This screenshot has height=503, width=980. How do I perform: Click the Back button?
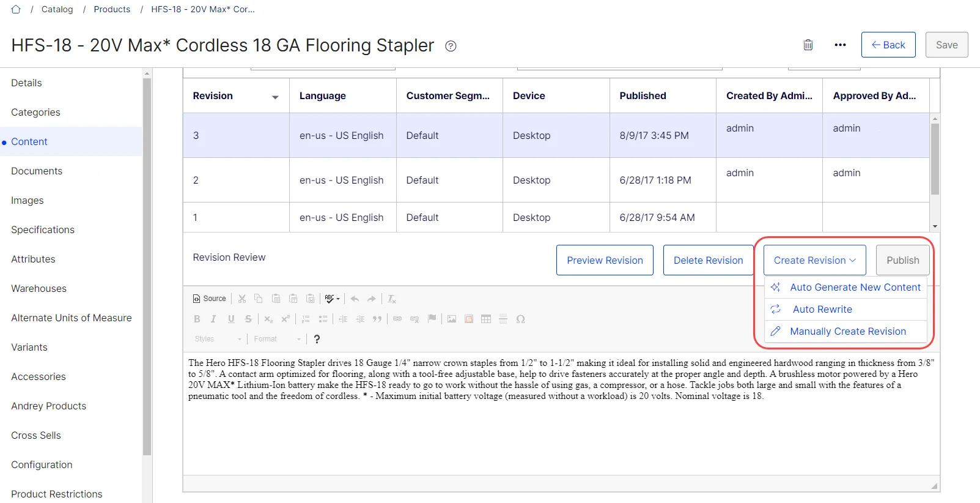coord(888,45)
